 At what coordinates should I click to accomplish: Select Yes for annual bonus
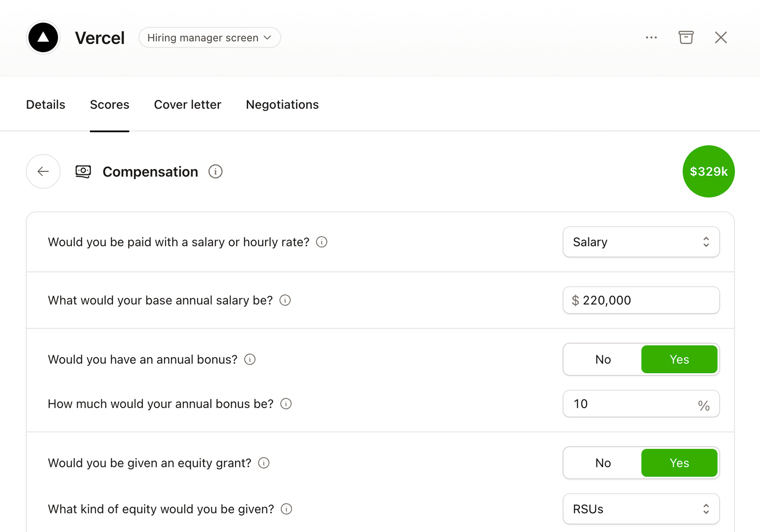tap(679, 359)
